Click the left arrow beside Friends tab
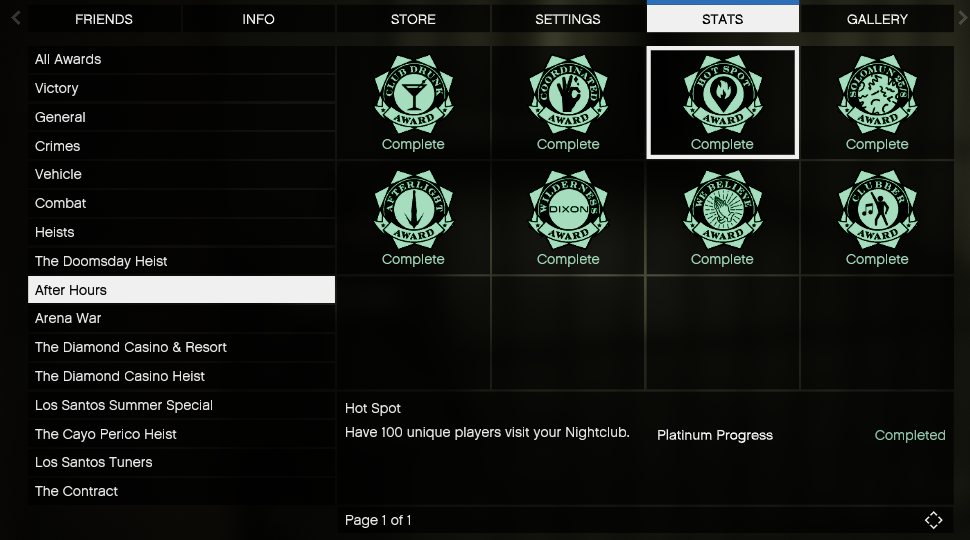Screen dimensions: 970x540 [16, 19]
